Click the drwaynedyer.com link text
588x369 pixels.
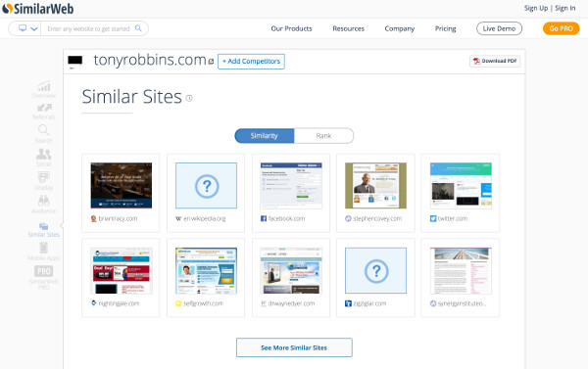[291, 303]
